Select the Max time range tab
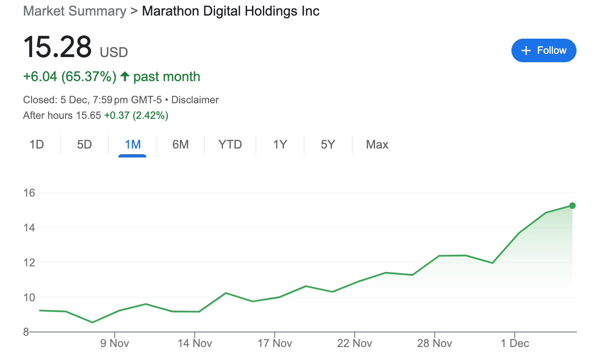602x364 pixels. (377, 144)
